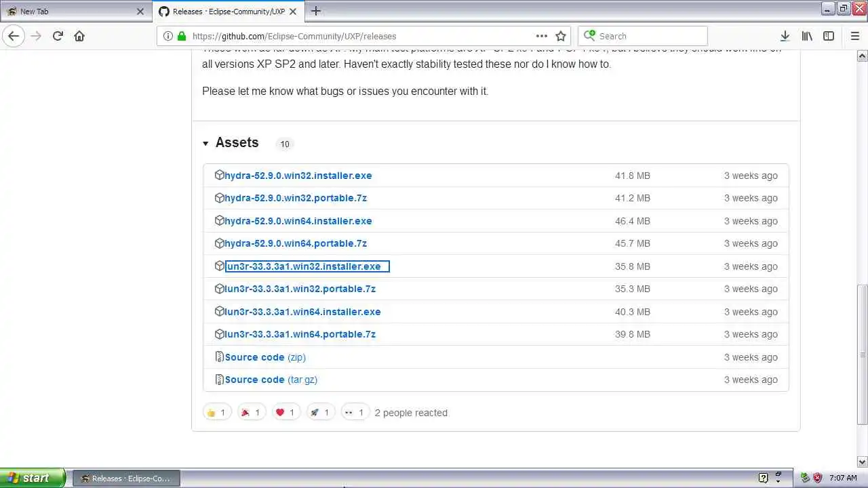Click package icon beside hydra win32 installer

[219, 175]
